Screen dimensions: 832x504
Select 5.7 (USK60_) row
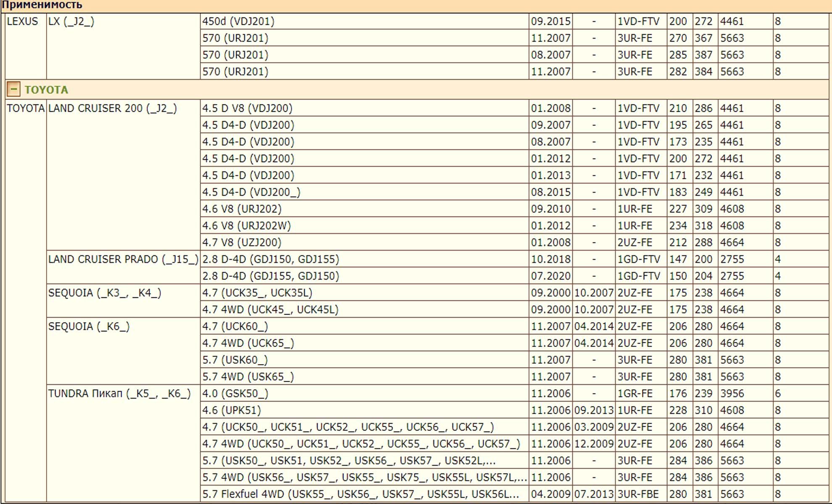pos(514,360)
